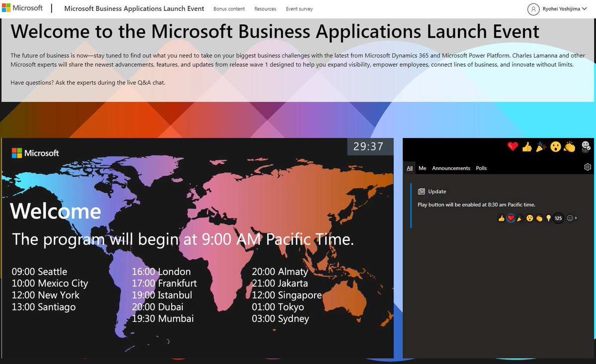This screenshot has width=596, height=364.
Task: Send a thumbs up reaction
Action: [527, 147]
